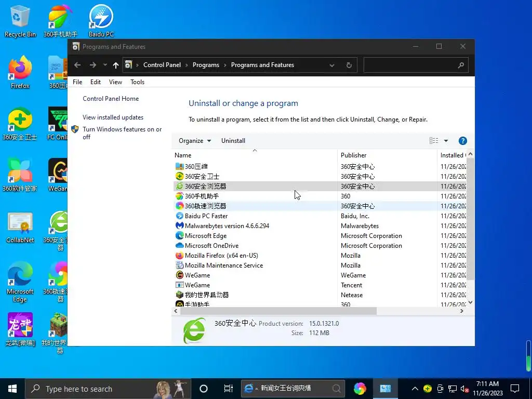Open View installed updates link
This screenshot has width=532, height=399.
pos(113,117)
